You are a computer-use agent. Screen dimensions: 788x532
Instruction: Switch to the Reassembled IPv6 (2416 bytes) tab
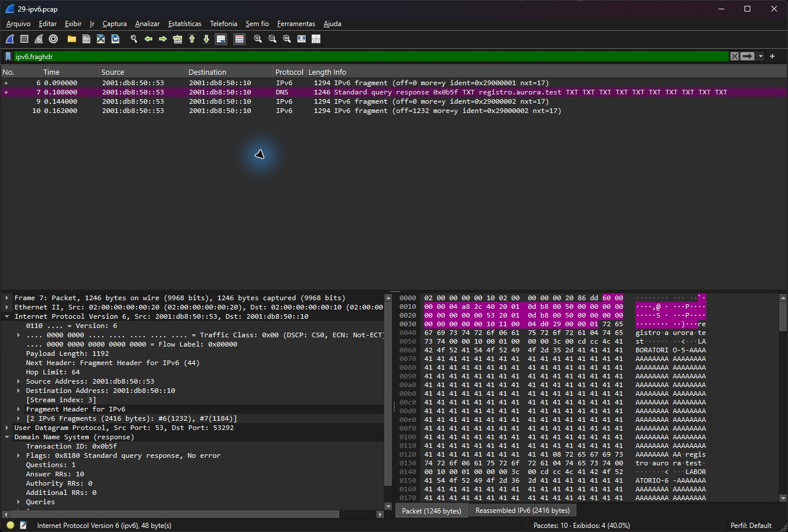click(522, 511)
